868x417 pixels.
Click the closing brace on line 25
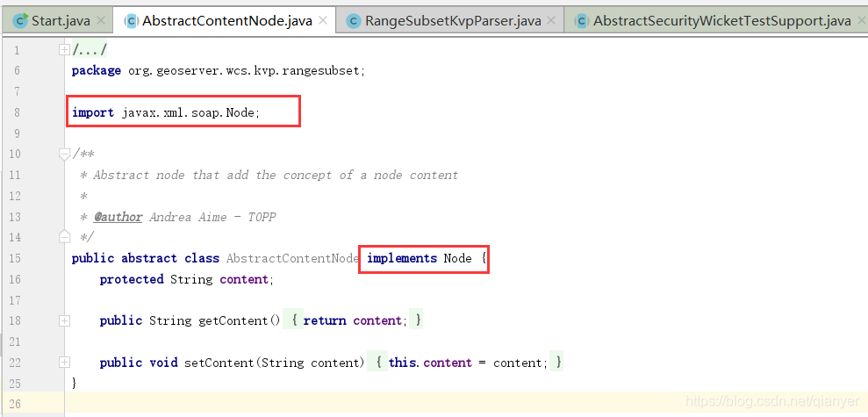click(x=75, y=384)
